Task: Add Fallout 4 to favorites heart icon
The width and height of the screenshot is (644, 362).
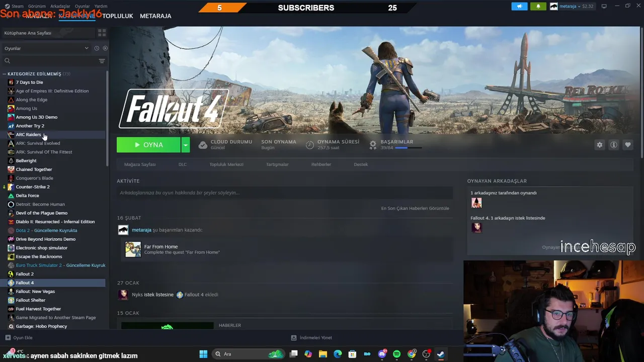Action: (x=627, y=145)
